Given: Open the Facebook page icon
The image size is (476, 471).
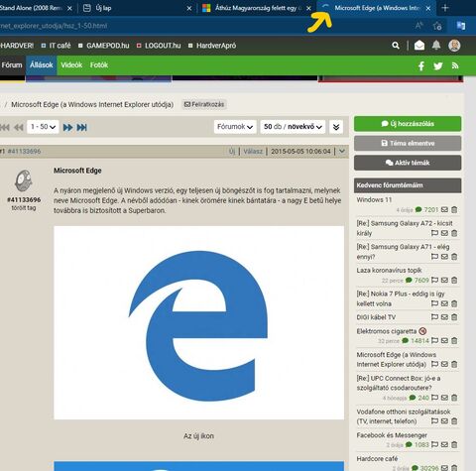Looking at the screenshot, I should (421, 65).
